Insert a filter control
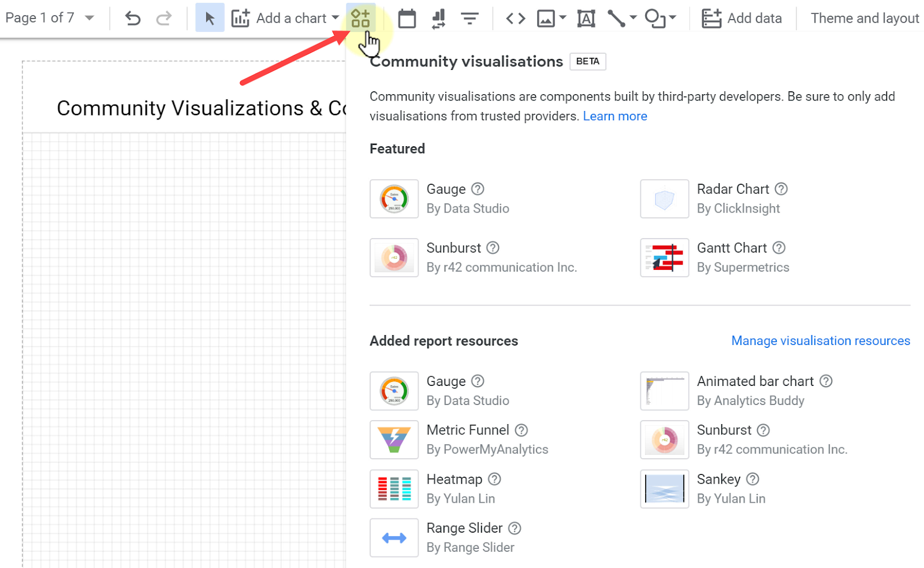The width and height of the screenshot is (924, 568). [x=470, y=18]
